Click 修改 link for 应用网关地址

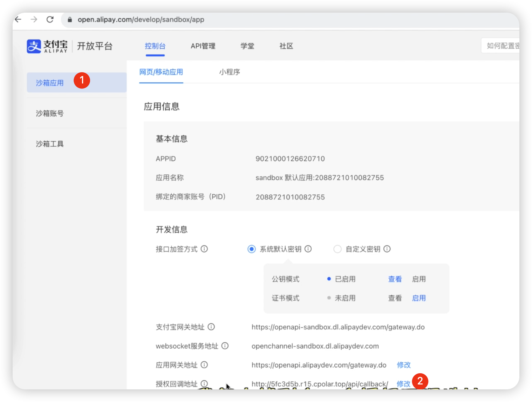click(404, 365)
